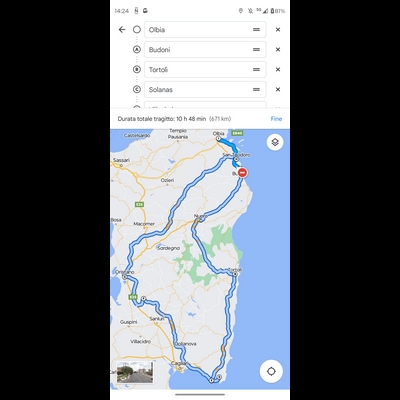Tap the Oristano waypoint on map

(125, 277)
